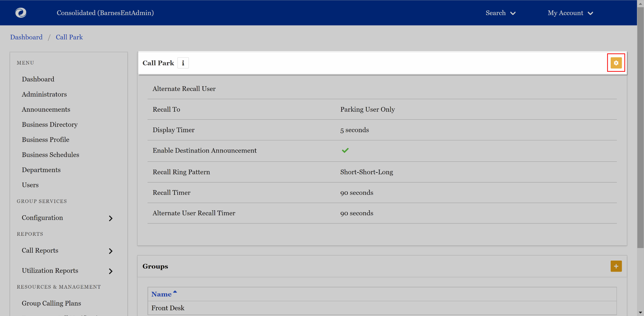The height and width of the screenshot is (316, 644).
Task: Open Business Directory menu item
Action: (50, 125)
